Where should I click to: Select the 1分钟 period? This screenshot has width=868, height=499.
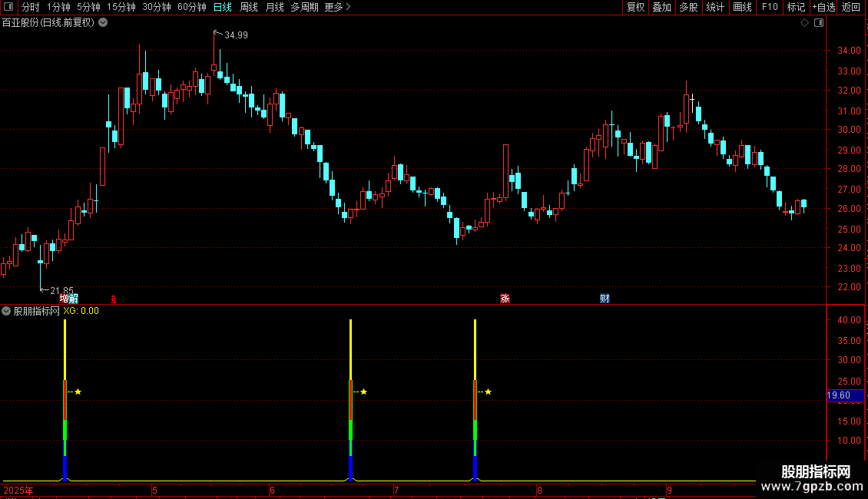pyautogui.click(x=58, y=7)
